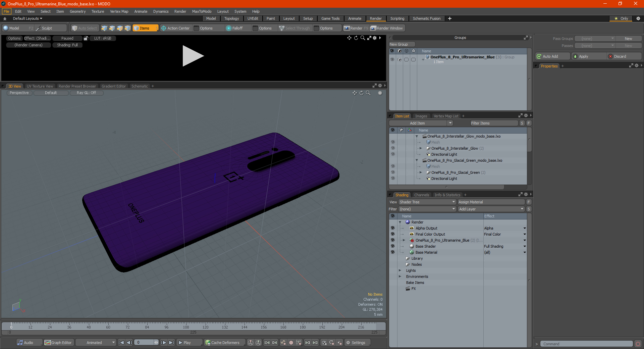Click 3D viewport zoom magnifier icon
This screenshot has height=349, width=644.
(x=368, y=93)
